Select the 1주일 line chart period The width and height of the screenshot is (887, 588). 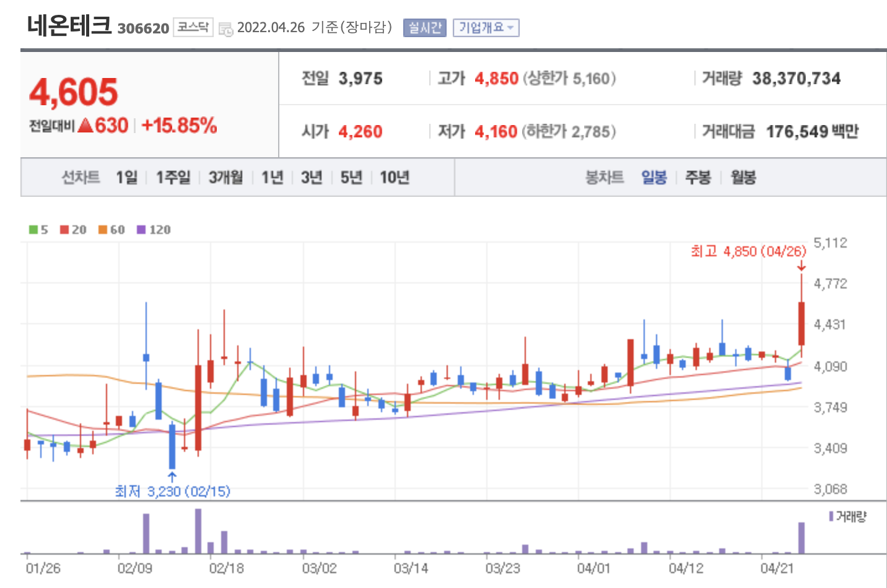173,178
